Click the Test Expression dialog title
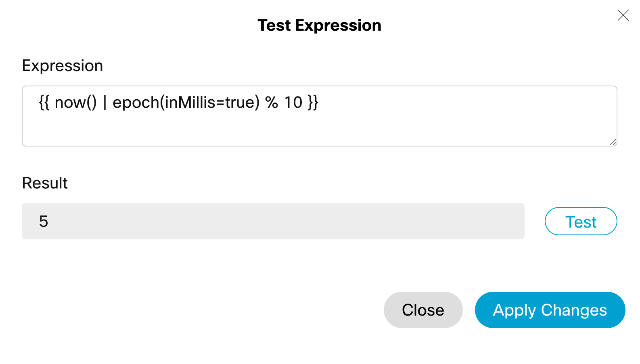This screenshot has height=364, width=640. 319,25
